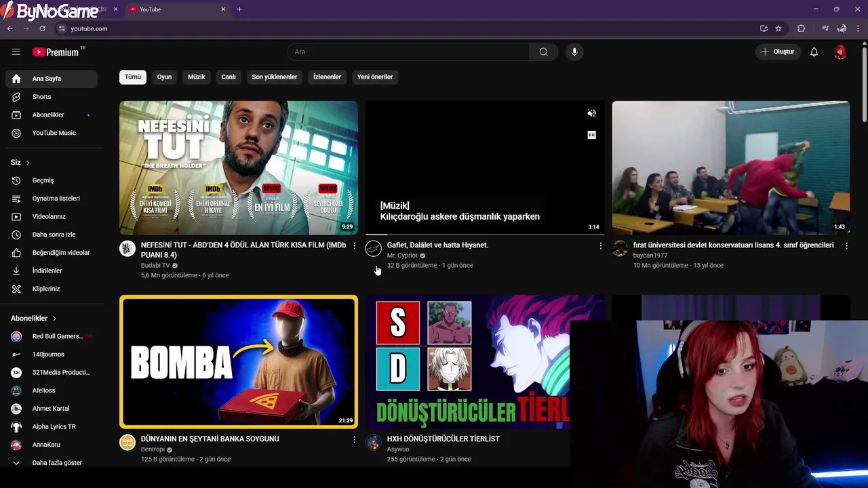Open Beğendiğim videolar list
Screen dimensions: 868x488
coord(52,253)
